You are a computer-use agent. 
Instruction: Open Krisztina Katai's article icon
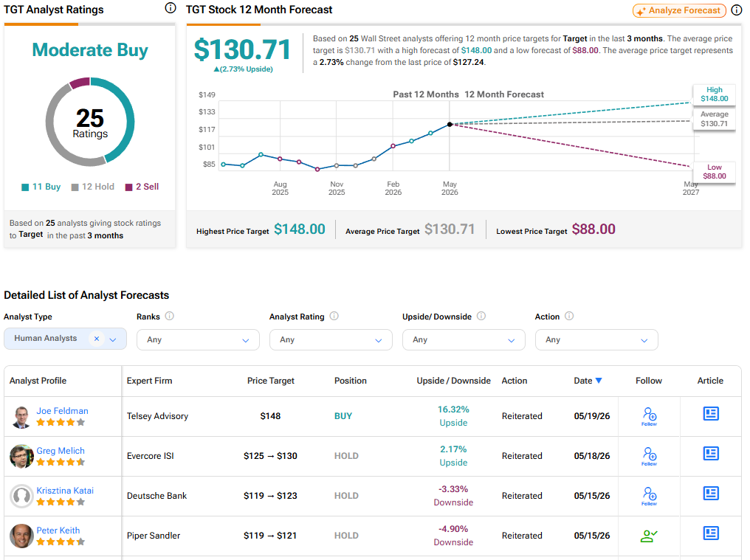coord(711,493)
